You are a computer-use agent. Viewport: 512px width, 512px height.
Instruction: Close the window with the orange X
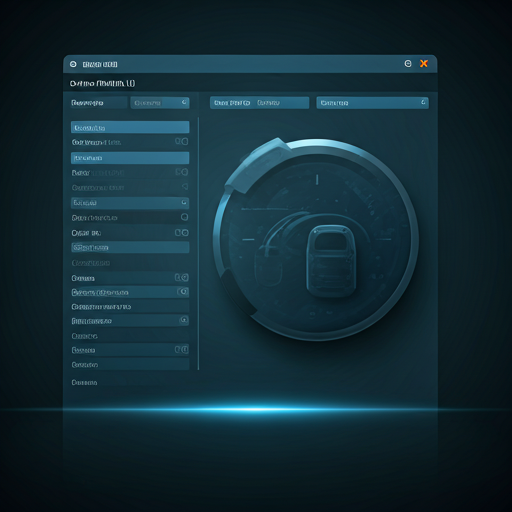[x=424, y=63]
